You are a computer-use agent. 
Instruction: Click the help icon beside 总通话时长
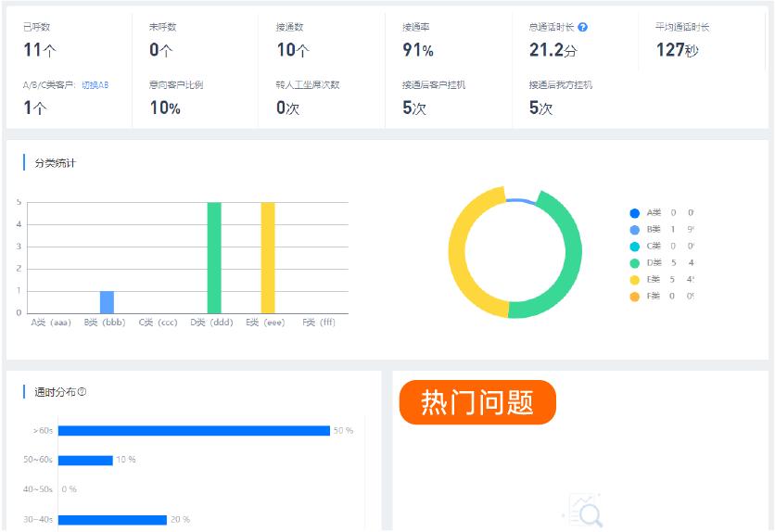click(583, 27)
